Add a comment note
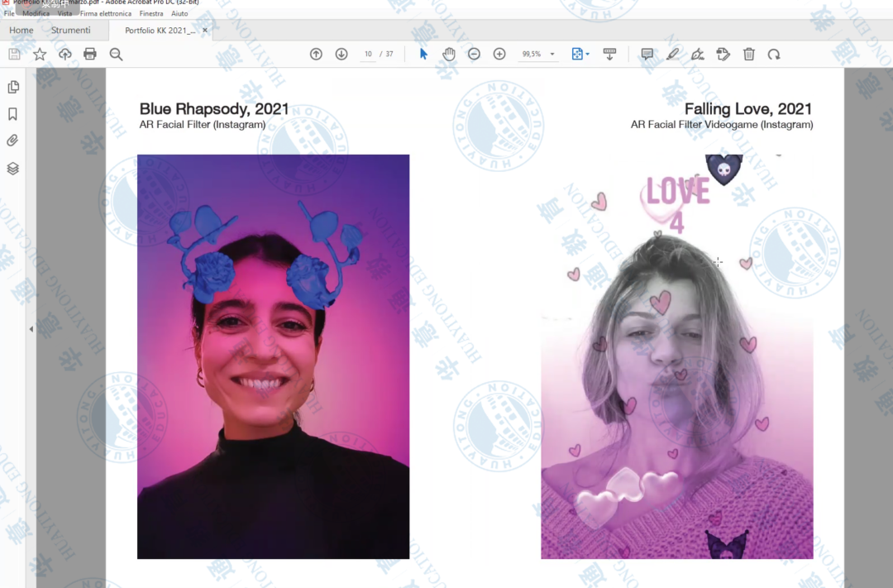 click(647, 54)
